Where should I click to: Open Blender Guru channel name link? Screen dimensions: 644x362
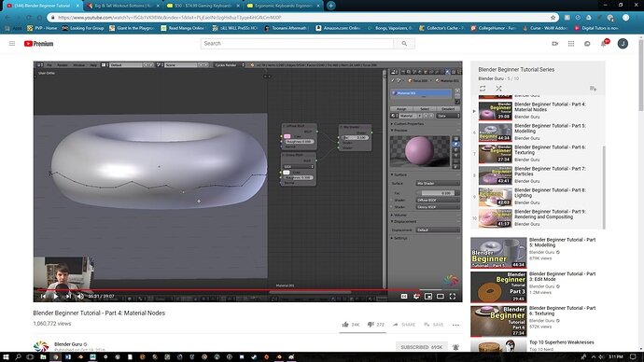click(68, 344)
